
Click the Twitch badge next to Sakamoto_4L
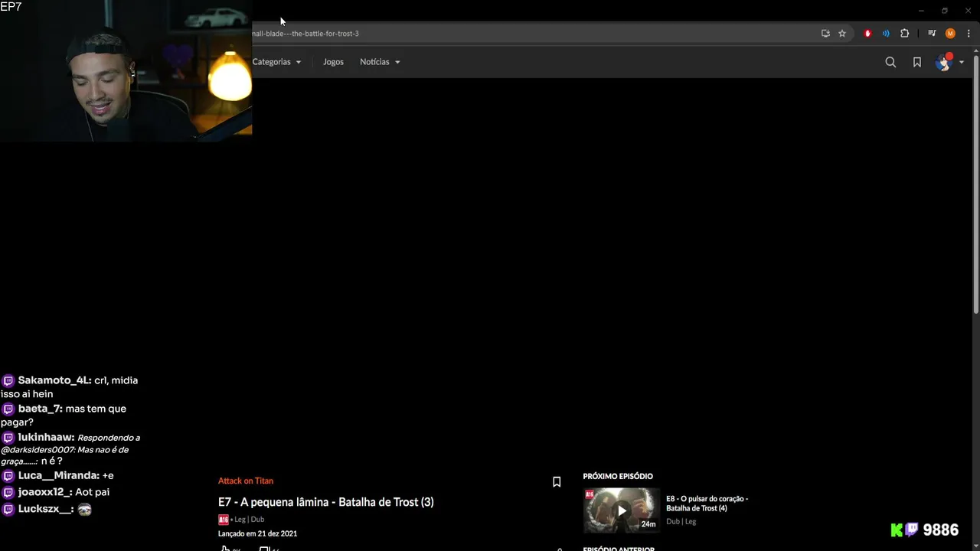[8, 380]
